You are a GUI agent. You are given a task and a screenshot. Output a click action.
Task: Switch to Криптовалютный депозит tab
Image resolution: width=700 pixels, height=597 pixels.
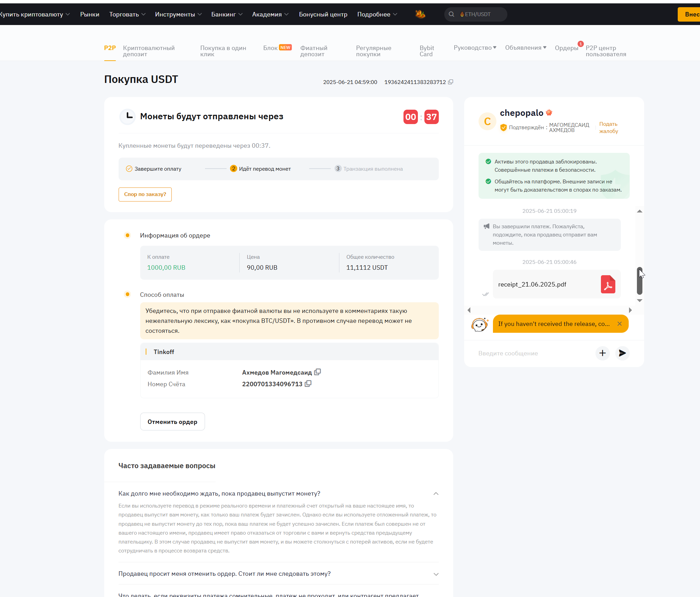[x=149, y=51]
